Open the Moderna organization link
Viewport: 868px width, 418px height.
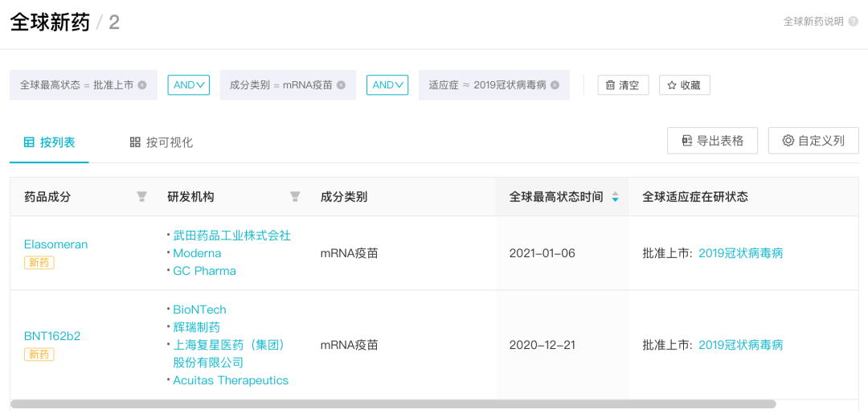[197, 253]
